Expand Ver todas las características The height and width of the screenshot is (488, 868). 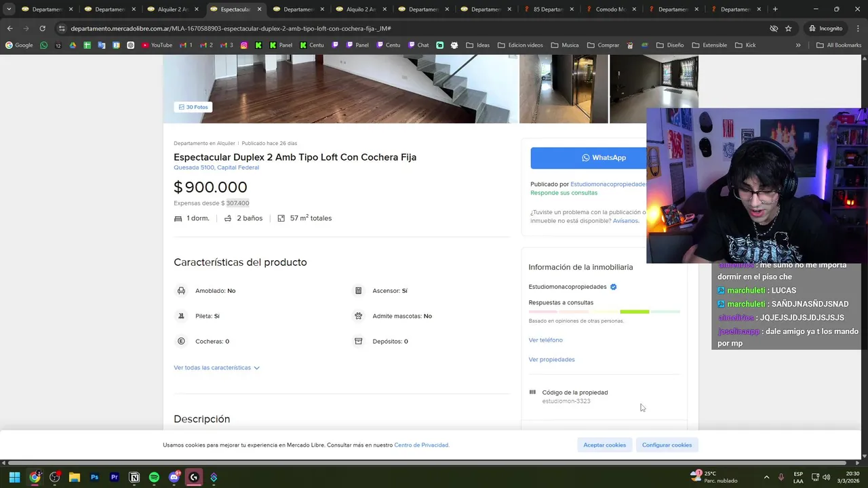[216, 367]
